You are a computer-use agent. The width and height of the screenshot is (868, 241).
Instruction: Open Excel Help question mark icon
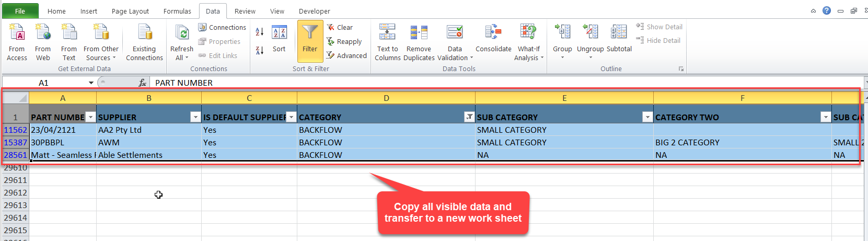(827, 10)
